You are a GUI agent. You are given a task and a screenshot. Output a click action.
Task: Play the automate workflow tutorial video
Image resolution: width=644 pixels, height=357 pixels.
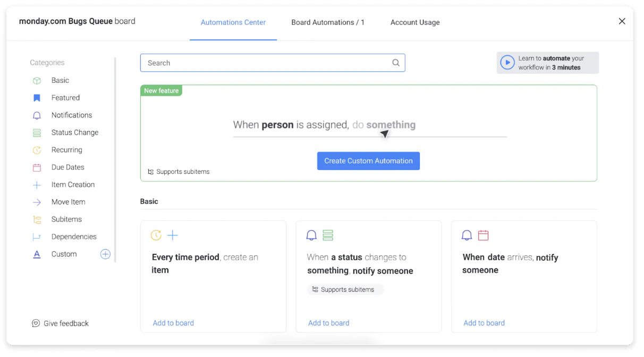point(507,63)
